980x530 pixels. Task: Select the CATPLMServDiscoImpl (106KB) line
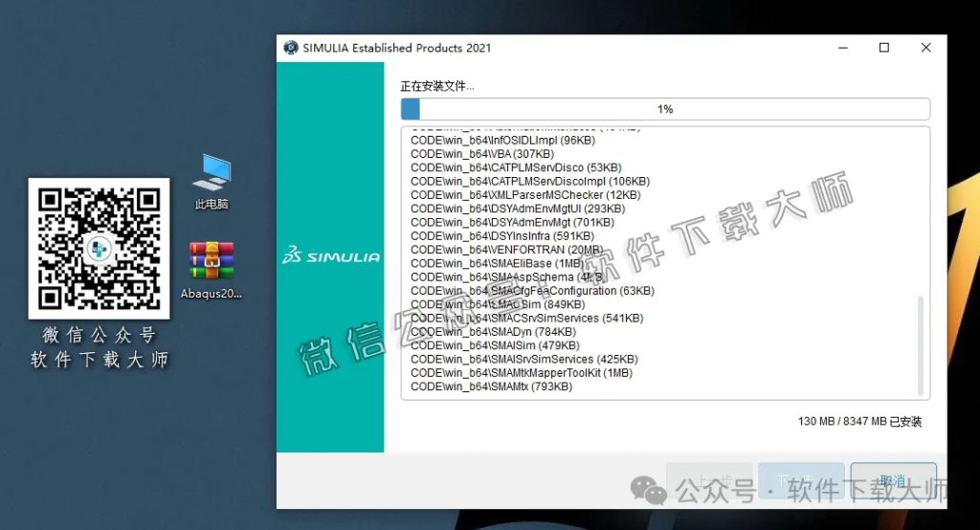coord(530,181)
